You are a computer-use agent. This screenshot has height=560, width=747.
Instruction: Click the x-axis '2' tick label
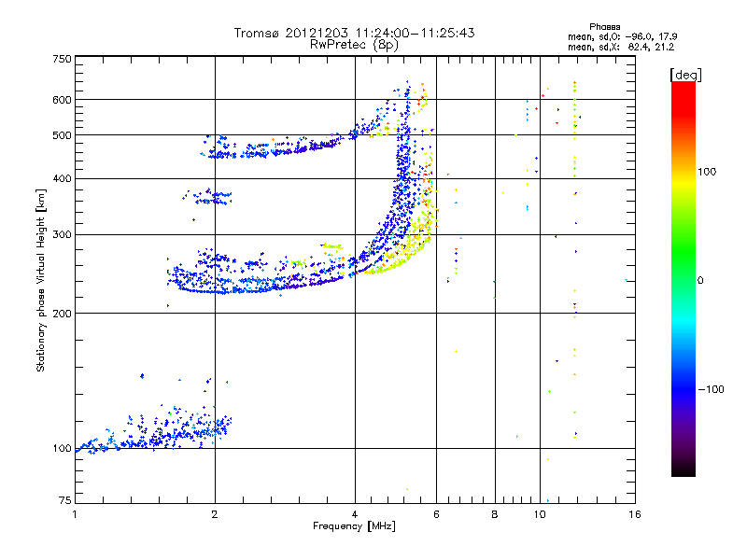[x=215, y=514]
